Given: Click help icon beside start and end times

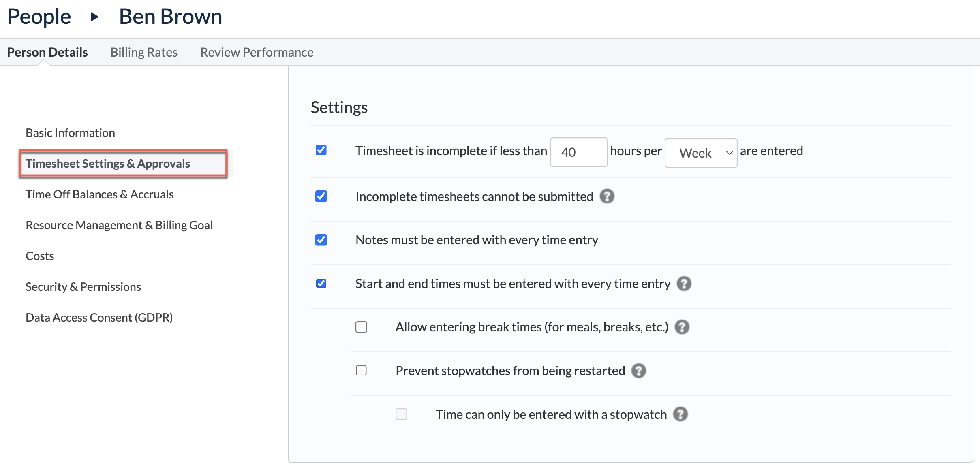Looking at the screenshot, I should pos(684,284).
